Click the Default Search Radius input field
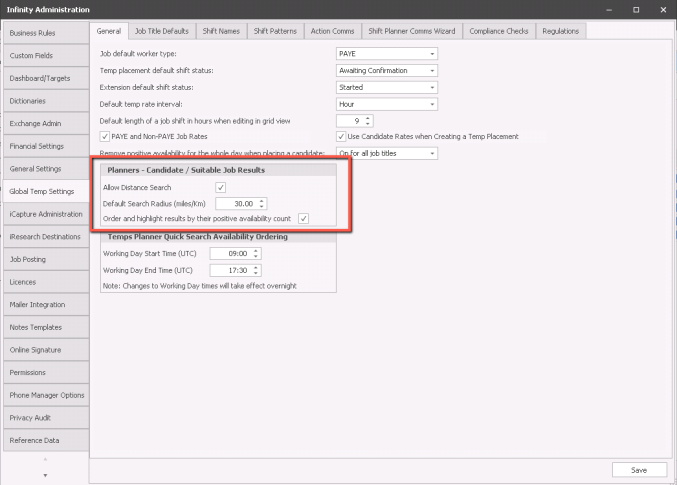This screenshot has height=485, width=677. click(234, 203)
